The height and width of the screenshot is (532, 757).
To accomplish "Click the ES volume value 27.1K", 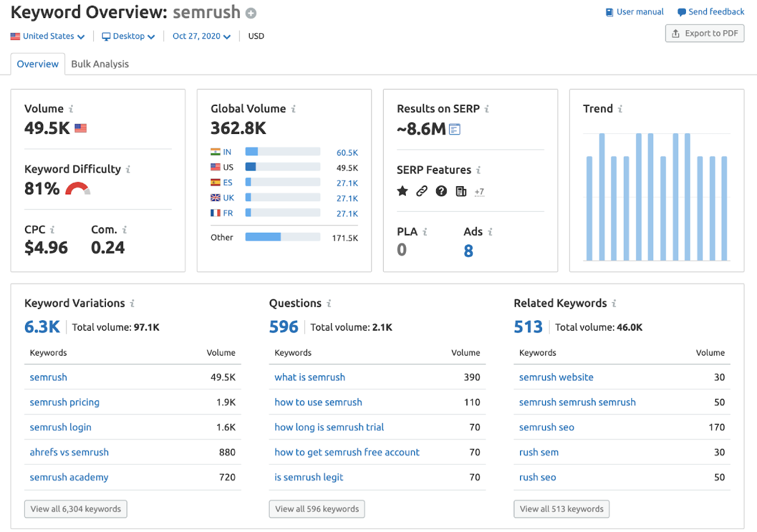I will (347, 183).
